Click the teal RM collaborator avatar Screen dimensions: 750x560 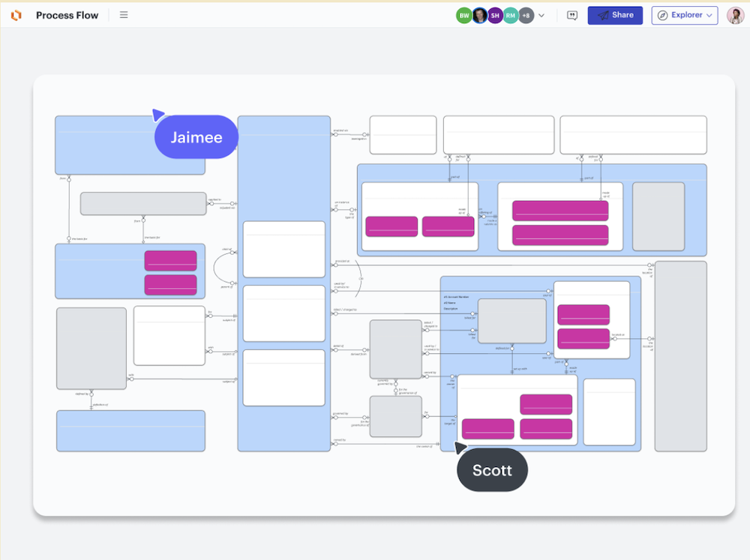point(511,16)
